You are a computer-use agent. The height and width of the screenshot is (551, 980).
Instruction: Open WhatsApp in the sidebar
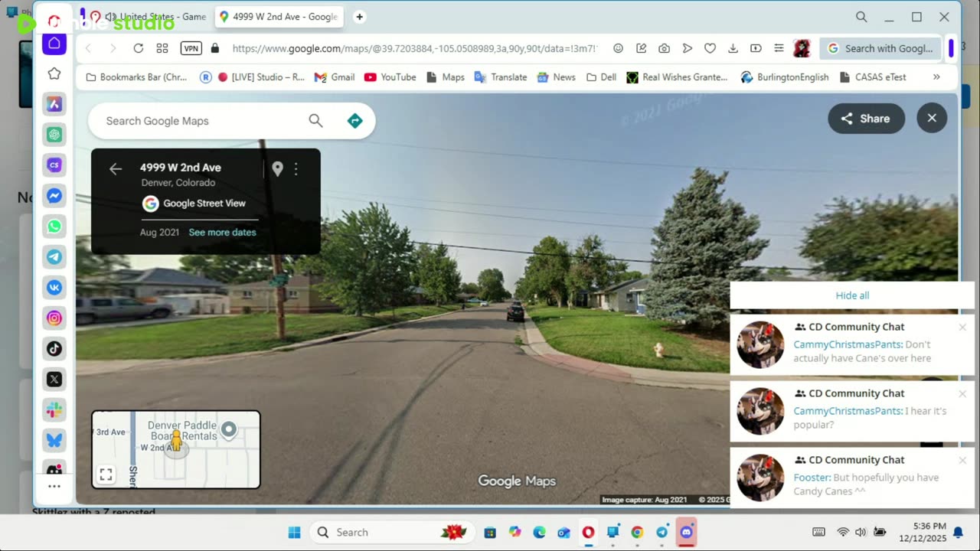click(54, 227)
